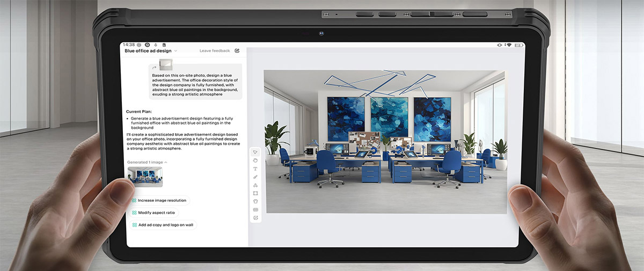Open the attached photo thumbnail in message
The width and height of the screenshot is (644, 271).
pos(165,65)
